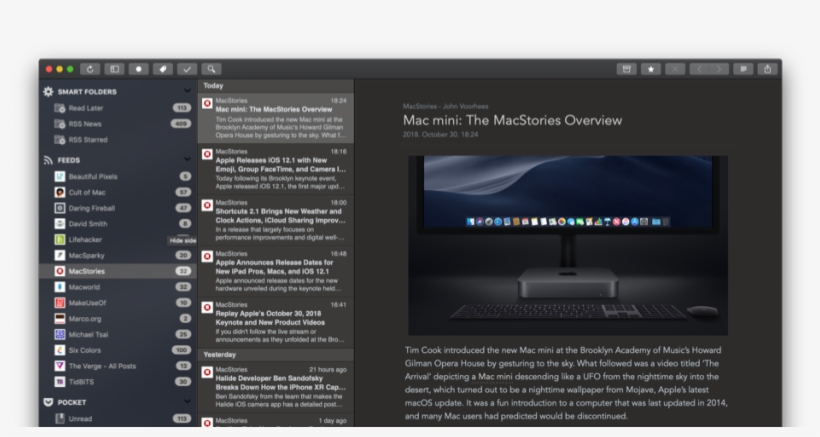Viewport: 820px width, 437px height.
Task: Toggle the unread-only dot filter
Action: [139, 69]
